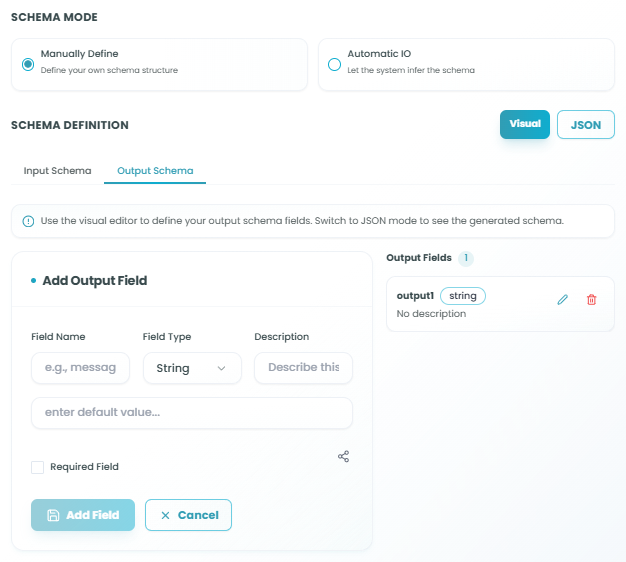Image resolution: width=626 pixels, height=562 pixels.
Task: Select the Manually Define radio button
Action: point(28,64)
